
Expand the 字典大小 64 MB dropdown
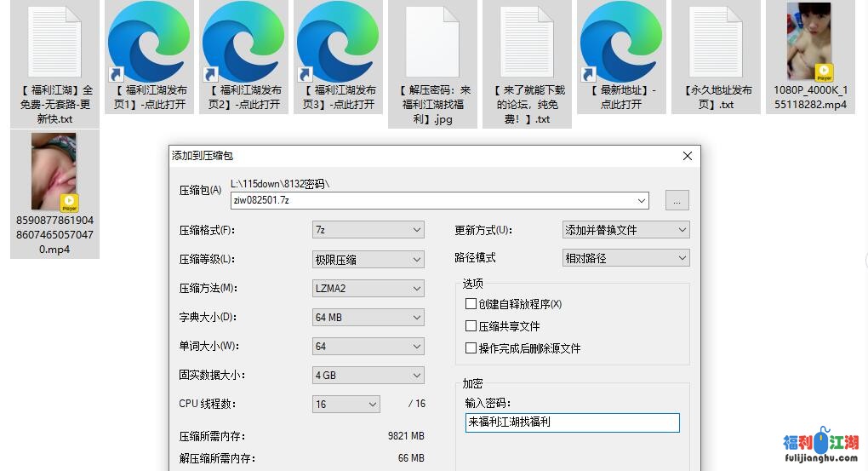(x=368, y=318)
